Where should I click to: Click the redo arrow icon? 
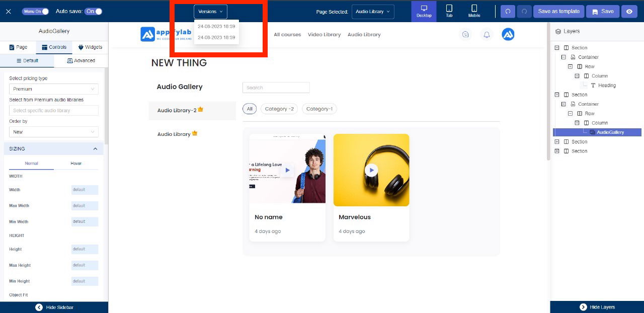tap(524, 12)
